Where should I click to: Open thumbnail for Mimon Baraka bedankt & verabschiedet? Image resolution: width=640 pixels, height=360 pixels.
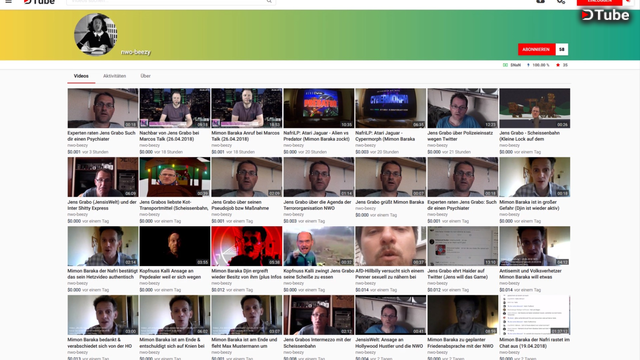point(103,315)
